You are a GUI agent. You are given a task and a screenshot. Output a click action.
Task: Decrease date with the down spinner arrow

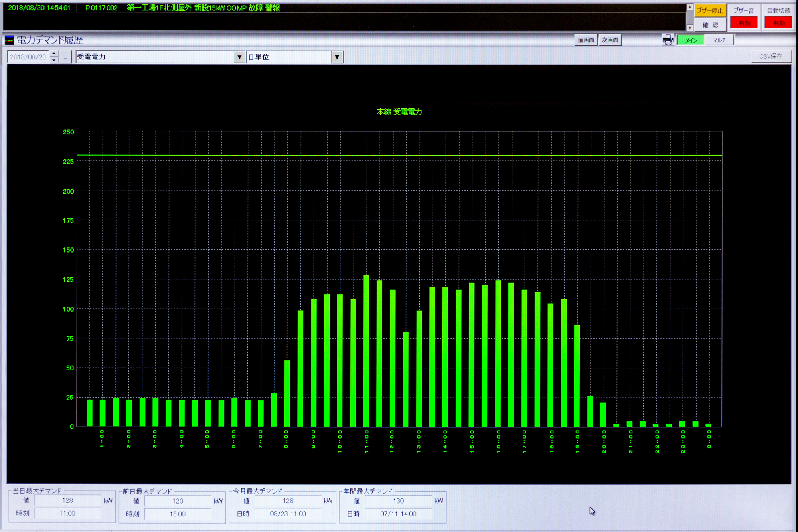54,60
